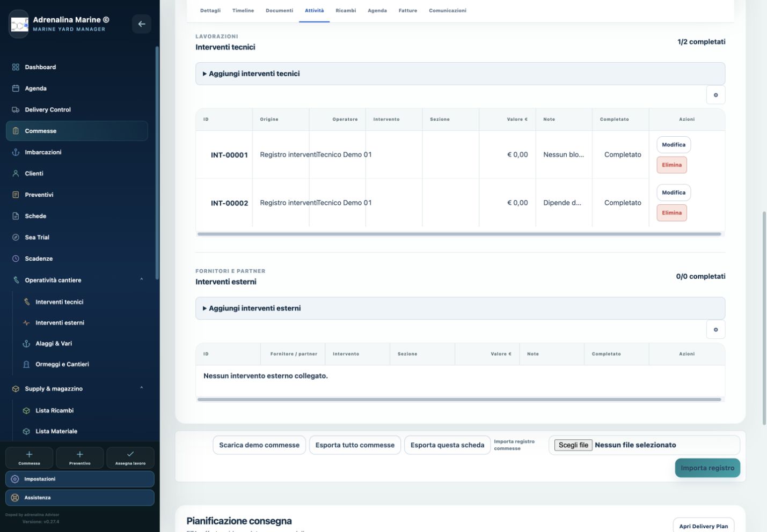Open Clienti in the sidebar
767x532 pixels.
click(77, 173)
